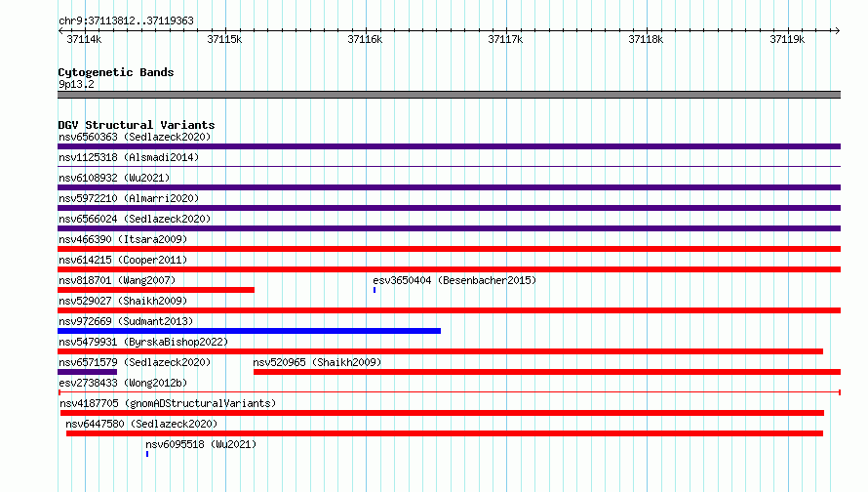Click the 37114k ruler position

84,39
